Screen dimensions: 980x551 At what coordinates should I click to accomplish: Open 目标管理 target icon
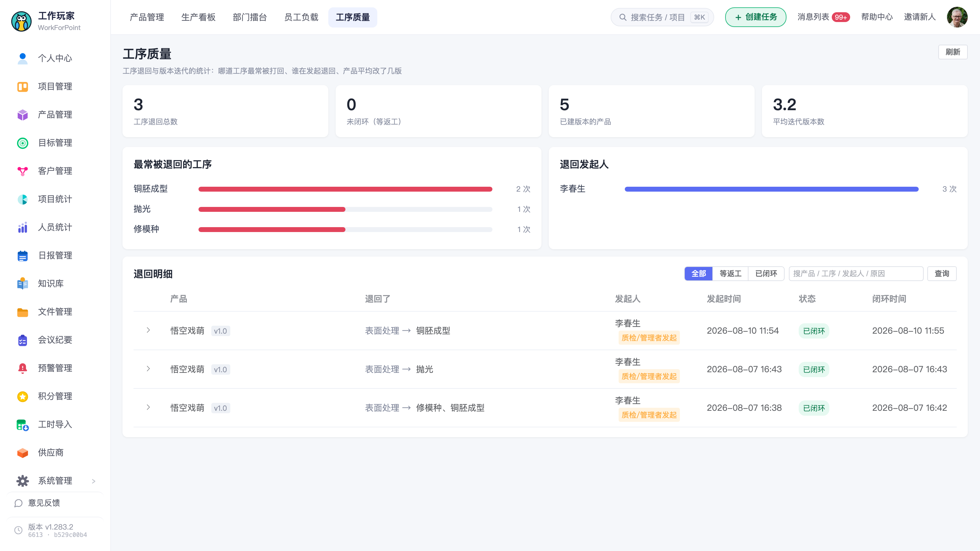coord(22,143)
